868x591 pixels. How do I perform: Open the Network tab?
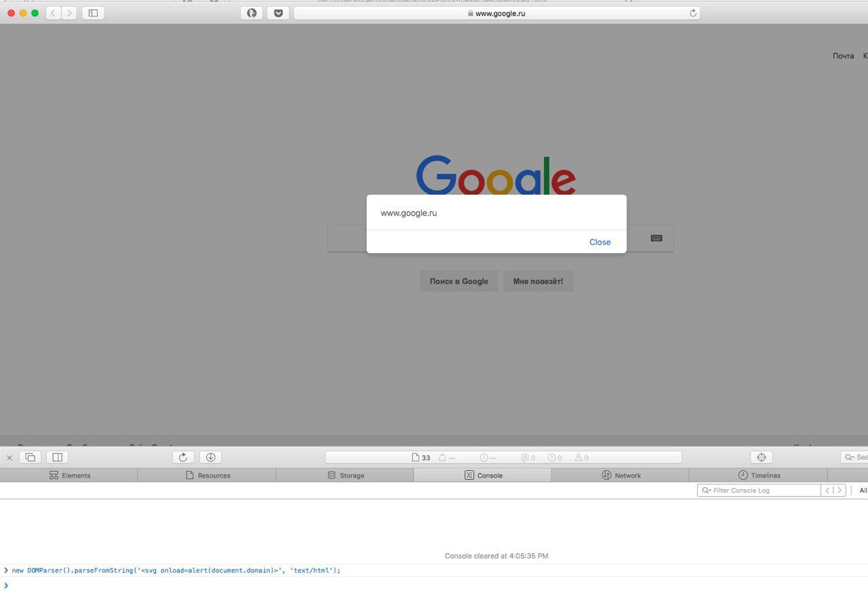(620, 475)
